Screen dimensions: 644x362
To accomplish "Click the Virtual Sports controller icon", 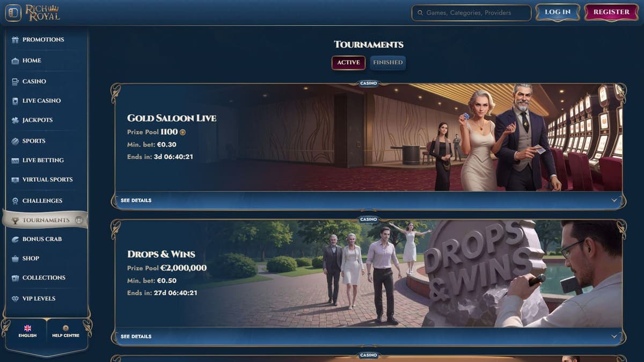I will click(x=15, y=180).
